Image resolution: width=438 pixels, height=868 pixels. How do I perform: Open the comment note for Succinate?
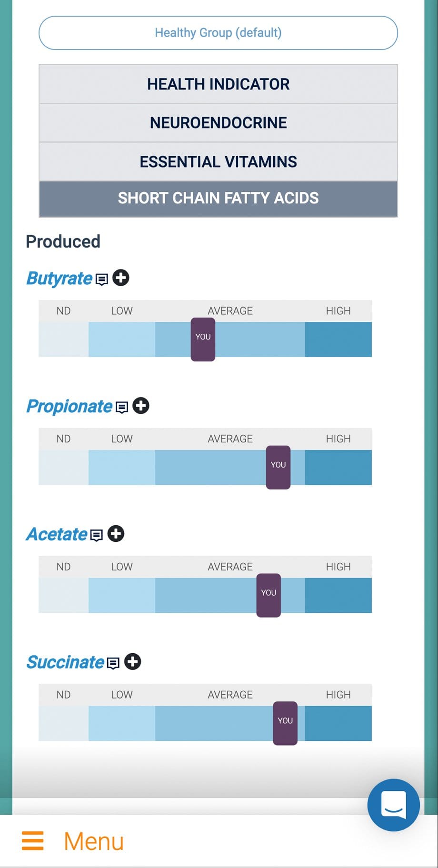tap(114, 662)
